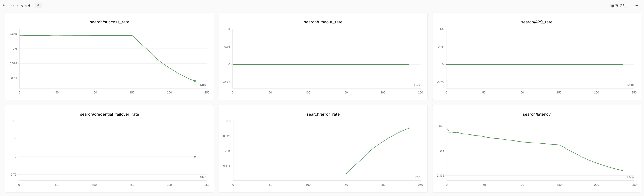The image size is (644, 196).
Task: Select the search/success_rate chart title
Action: [x=110, y=22]
